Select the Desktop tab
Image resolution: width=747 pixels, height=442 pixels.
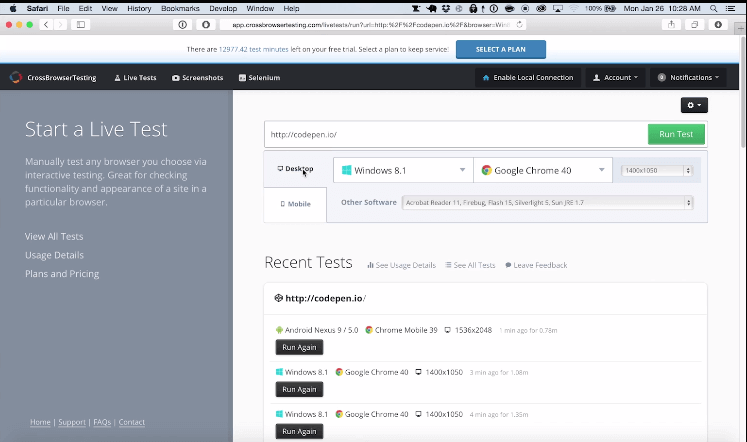coord(295,169)
